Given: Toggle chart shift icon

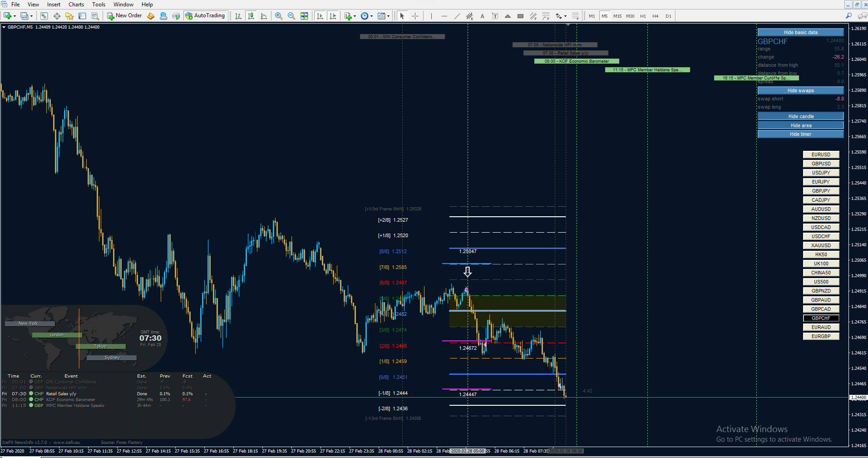Looking at the screenshot, I should pyautogui.click(x=333, y=16).
